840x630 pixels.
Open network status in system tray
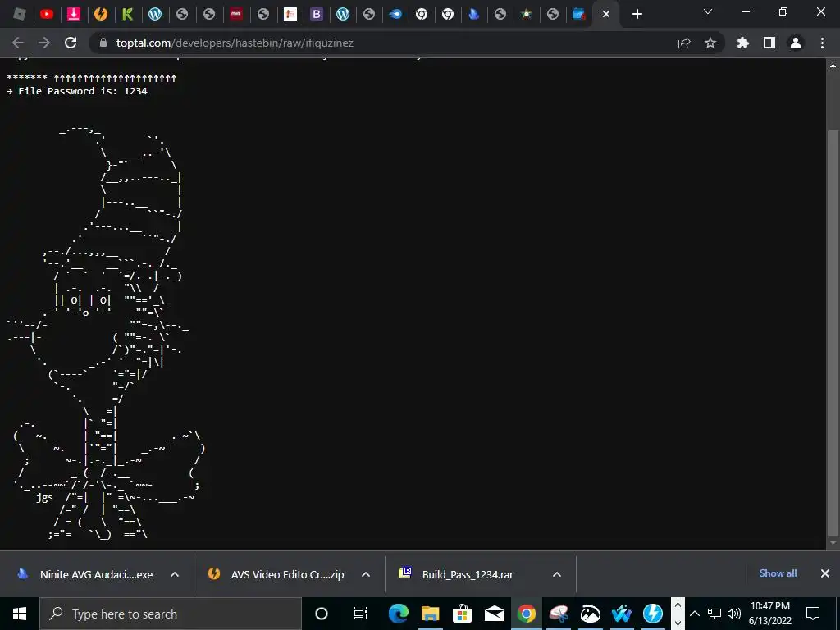(714, 614)
